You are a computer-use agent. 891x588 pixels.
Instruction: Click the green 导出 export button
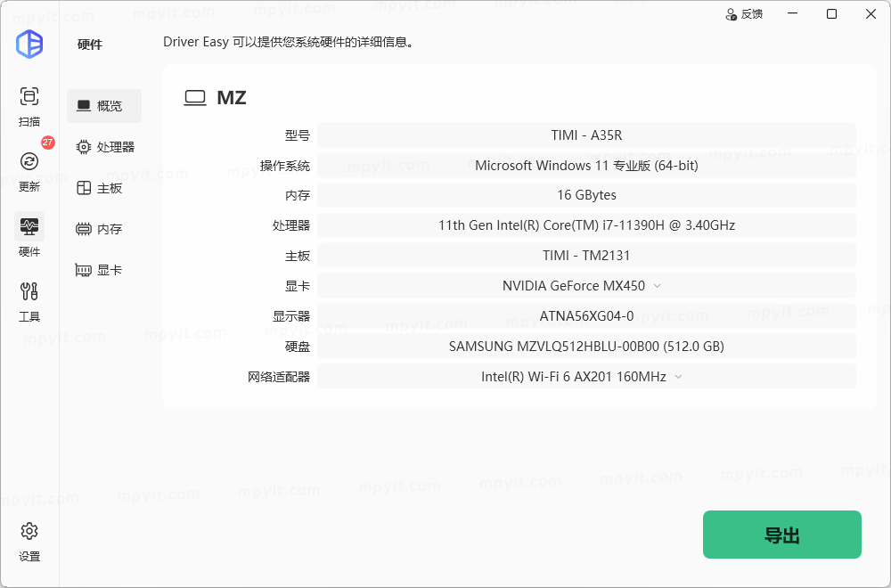(x=782, y=535)
